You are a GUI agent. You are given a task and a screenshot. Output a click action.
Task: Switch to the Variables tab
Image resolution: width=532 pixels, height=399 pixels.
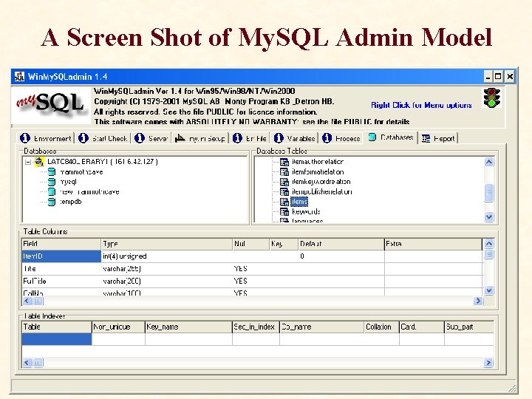click(x=295, y=138)
